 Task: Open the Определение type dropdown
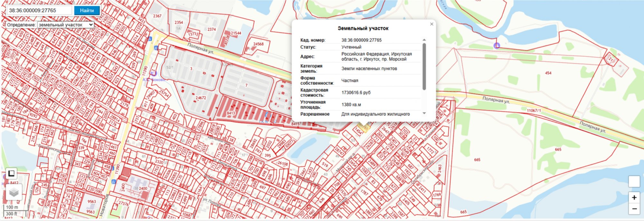[x=66, y=25]
